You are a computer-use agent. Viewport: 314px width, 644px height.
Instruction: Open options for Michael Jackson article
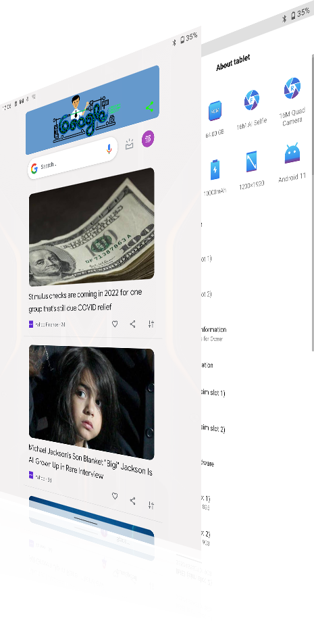pyautogui.click(x=151, y=505)
